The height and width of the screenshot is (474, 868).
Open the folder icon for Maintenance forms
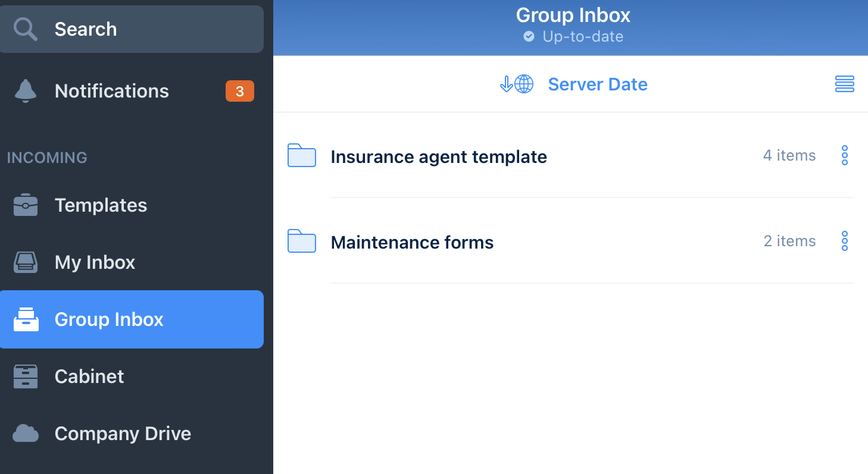[301, 241]
